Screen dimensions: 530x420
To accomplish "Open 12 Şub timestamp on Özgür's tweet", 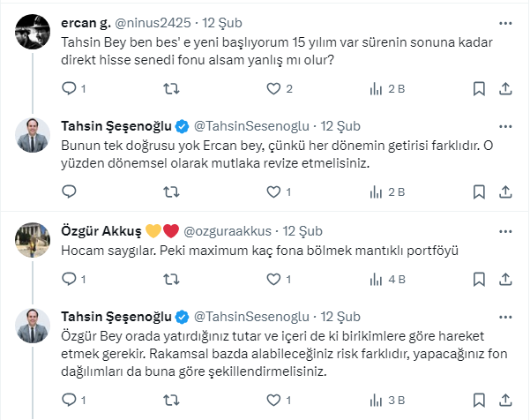I will 302,230.
